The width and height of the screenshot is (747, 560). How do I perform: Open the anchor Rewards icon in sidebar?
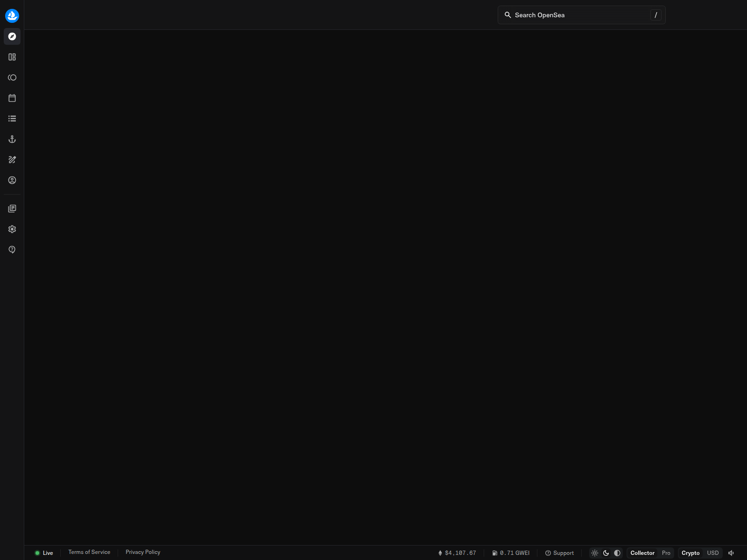(12, 139)
